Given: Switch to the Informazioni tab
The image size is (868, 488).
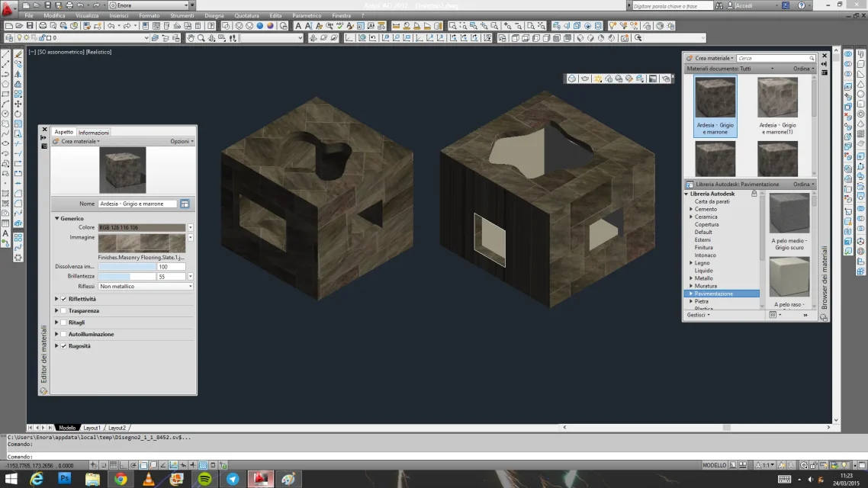Looking at the screenshot, I should [94, 133].
